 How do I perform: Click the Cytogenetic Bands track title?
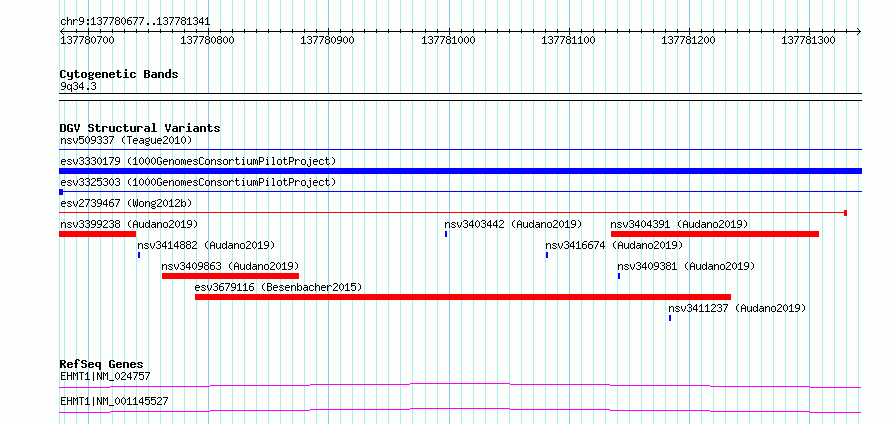point(119,74)
